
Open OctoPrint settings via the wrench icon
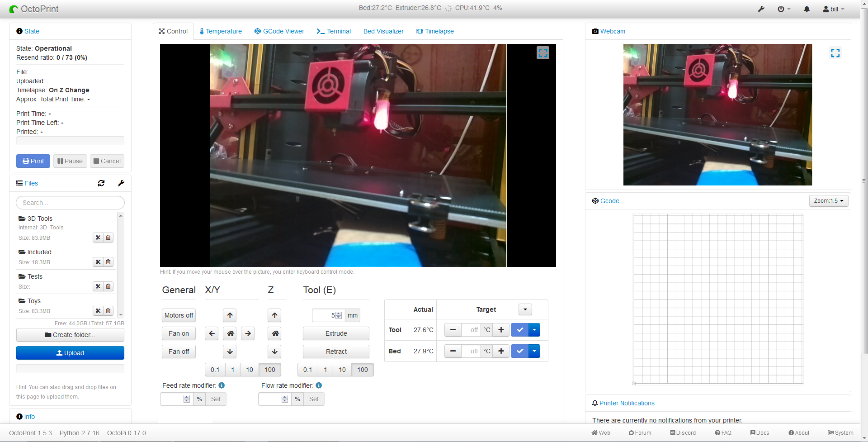761,9
